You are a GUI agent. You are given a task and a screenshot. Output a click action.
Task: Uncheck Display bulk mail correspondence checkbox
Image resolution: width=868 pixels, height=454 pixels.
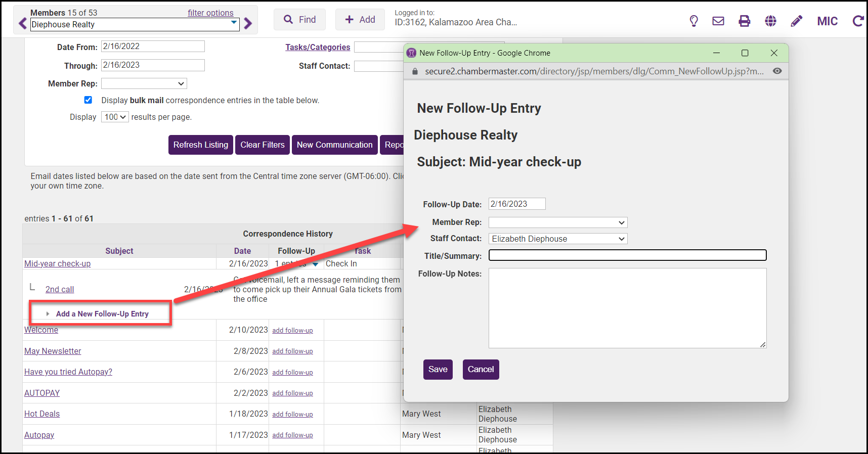[88, 100]
